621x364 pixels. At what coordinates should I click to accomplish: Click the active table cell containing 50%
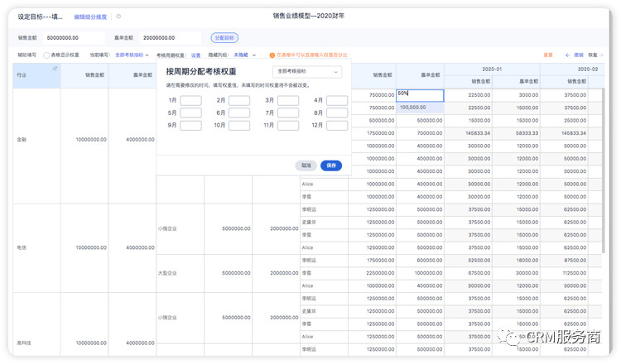(420, 95)
